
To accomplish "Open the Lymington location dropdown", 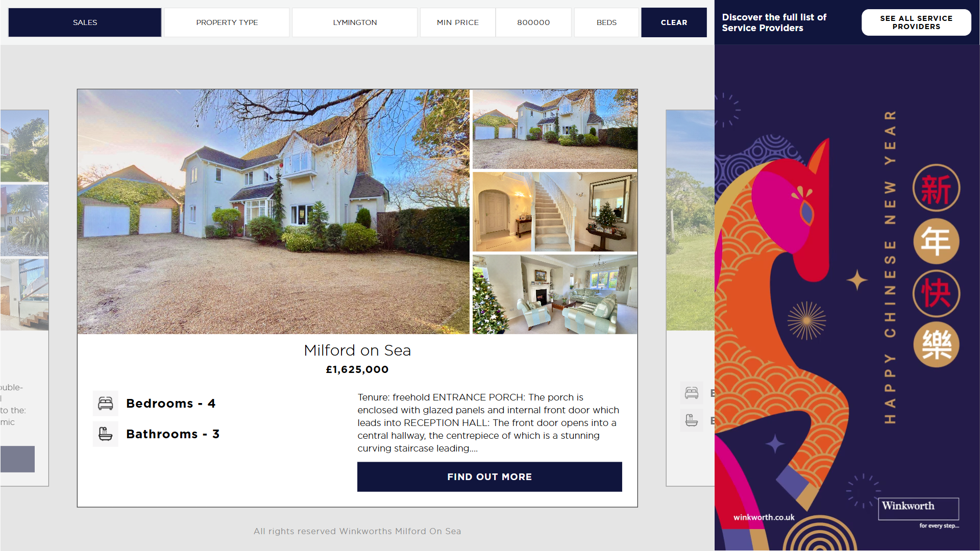I will 355,22.
